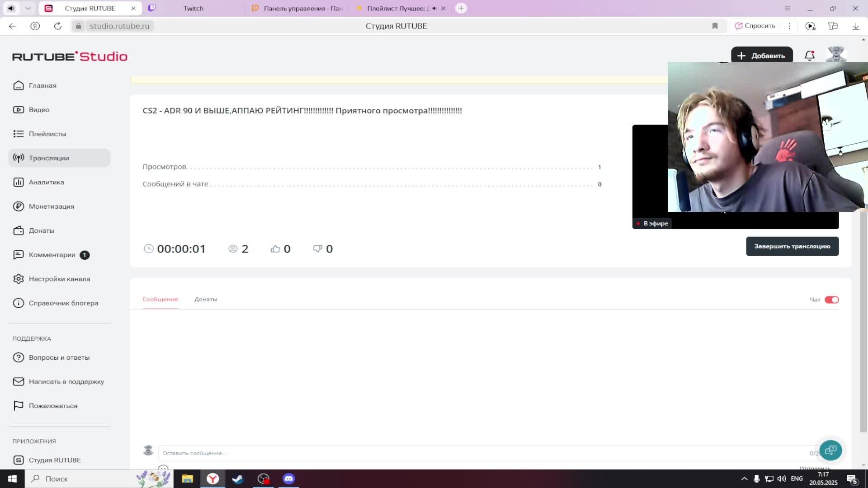The height and width of the screenshot is (488, 868).
Task: Expand the browser tab list chevron
Action: click(x=28, y=8)
